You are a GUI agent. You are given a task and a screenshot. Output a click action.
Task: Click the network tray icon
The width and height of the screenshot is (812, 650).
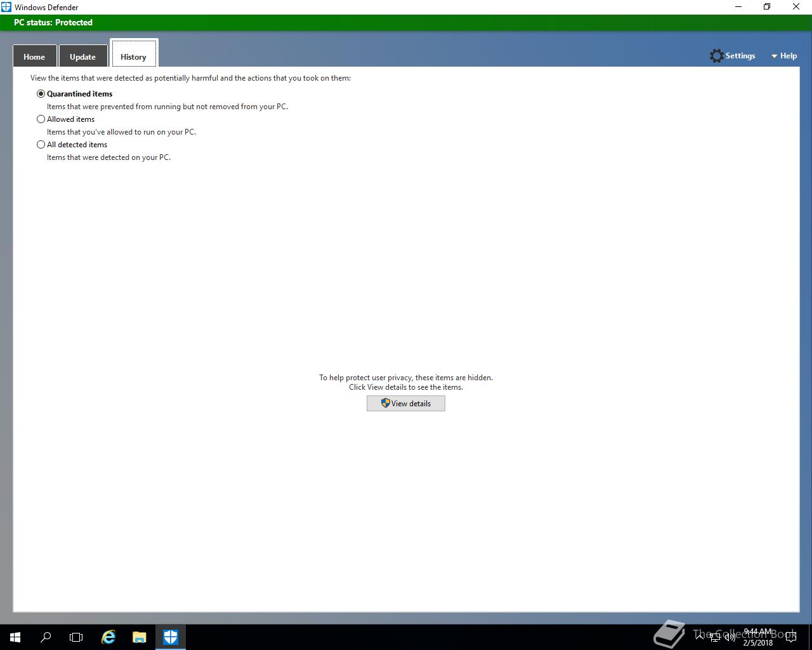[715, 637]
